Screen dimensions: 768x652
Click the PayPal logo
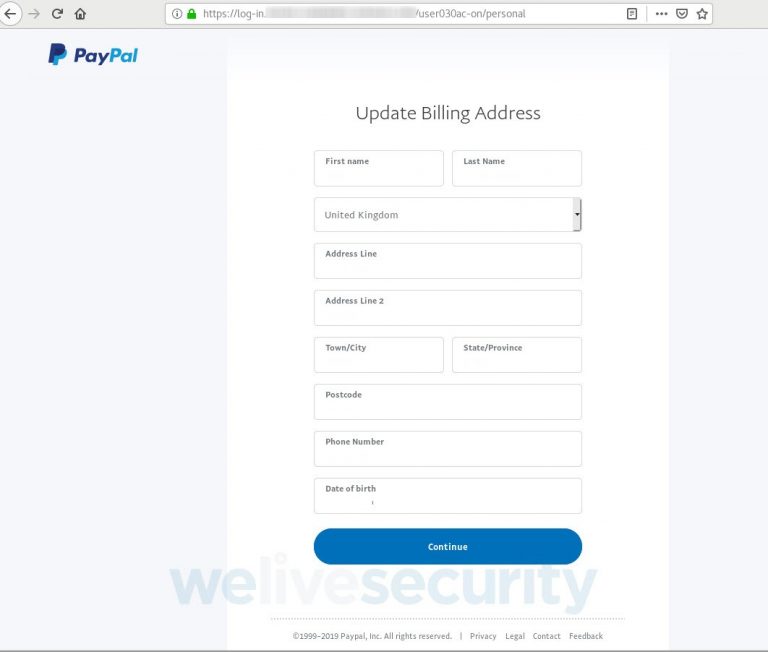coord(93,54)
